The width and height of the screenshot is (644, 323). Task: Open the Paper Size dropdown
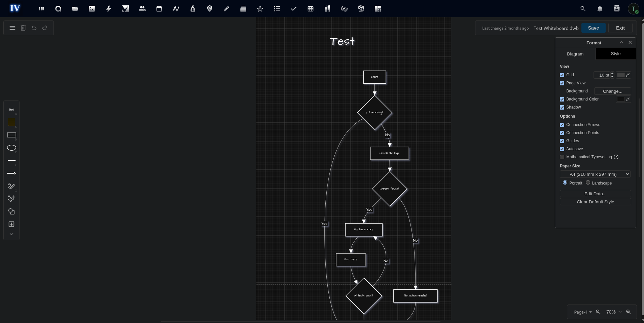click(595, 174)
